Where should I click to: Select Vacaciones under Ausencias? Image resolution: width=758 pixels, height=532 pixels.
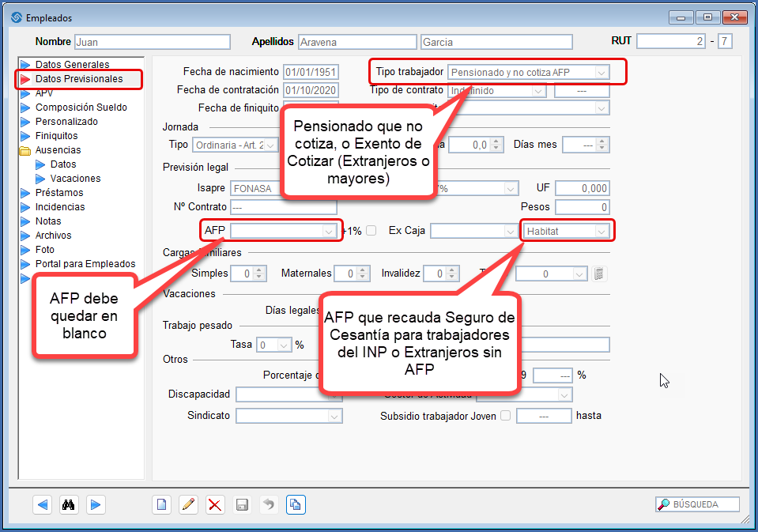pyautogui.click(x=75, y=179)
